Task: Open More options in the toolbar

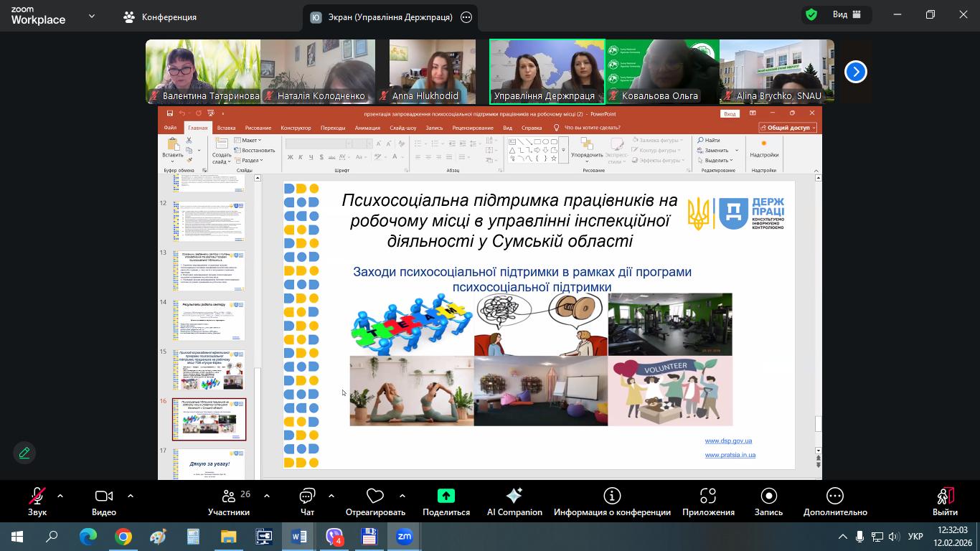Action: 834,501
